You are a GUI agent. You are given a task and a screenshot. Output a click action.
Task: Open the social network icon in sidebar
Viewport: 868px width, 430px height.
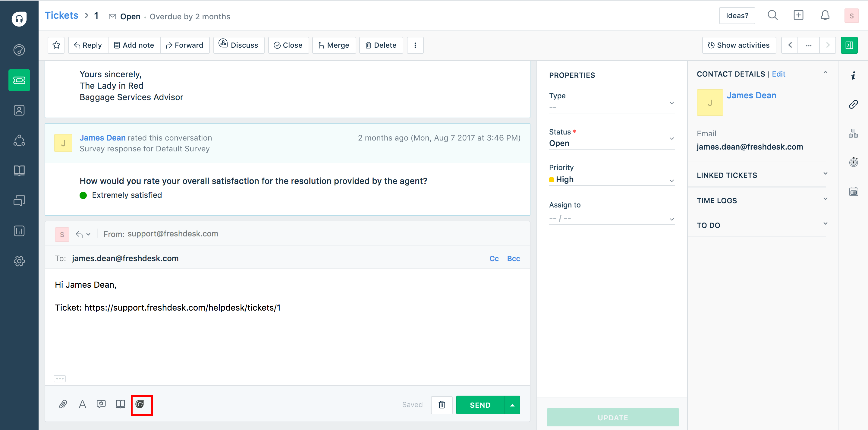(19, 140)
